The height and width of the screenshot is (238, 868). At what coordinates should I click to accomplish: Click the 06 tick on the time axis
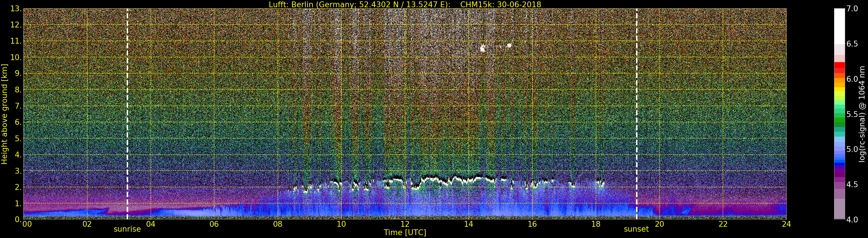214,224
